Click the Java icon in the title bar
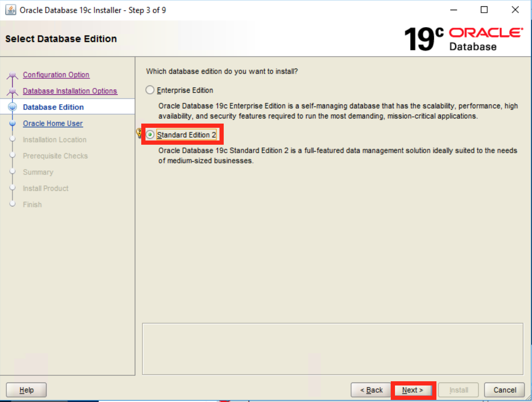The width and height of the screenshot is (532, 402). click(10, 10)
